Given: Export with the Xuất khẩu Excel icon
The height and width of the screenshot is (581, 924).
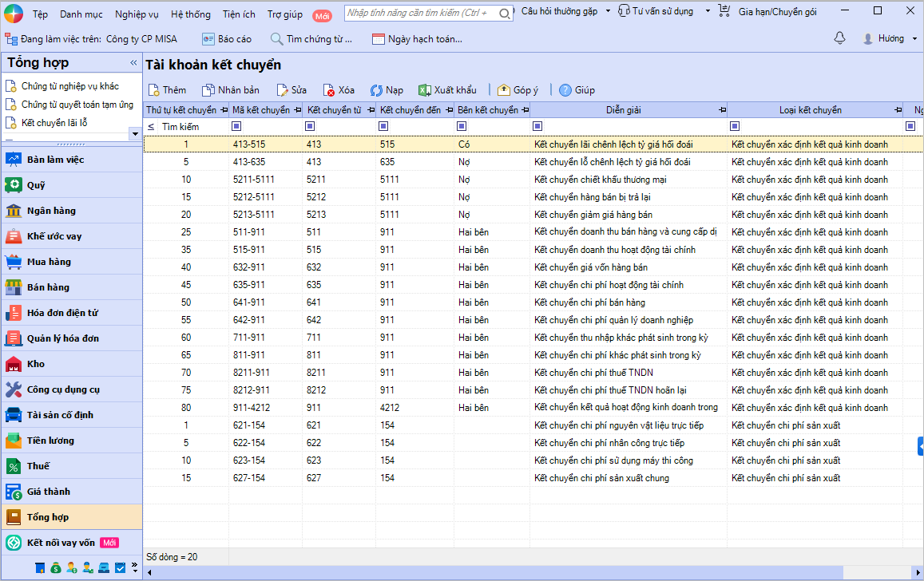Looking at the screenshot, I should pos(425,90).
